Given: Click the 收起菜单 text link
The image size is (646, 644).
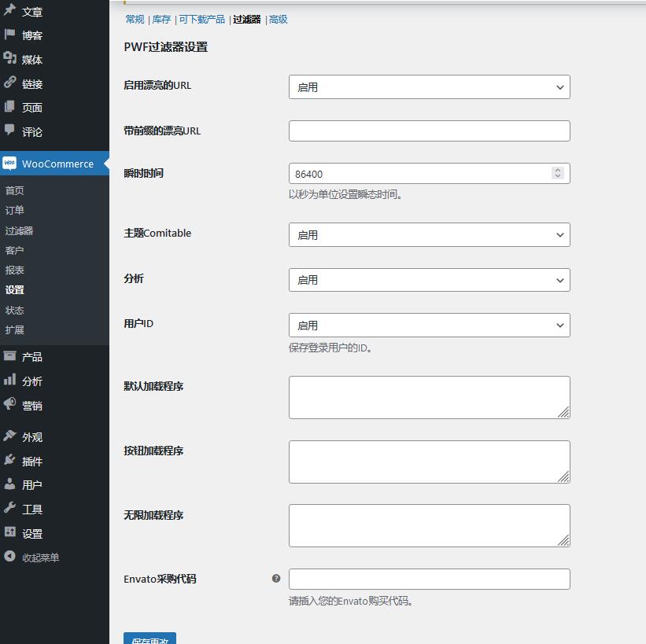Looking at the screenshot, I should [x=40, y=558].
